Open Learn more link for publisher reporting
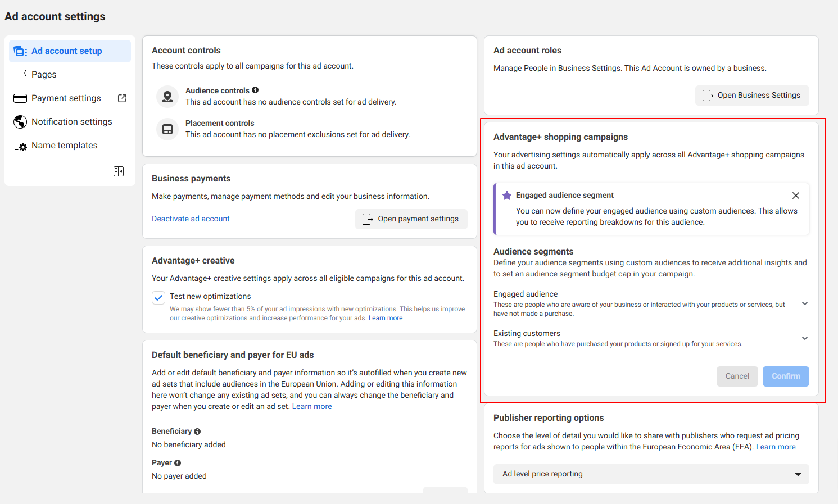The width and height of the screenshot is (838, 504). pos(776,447)
